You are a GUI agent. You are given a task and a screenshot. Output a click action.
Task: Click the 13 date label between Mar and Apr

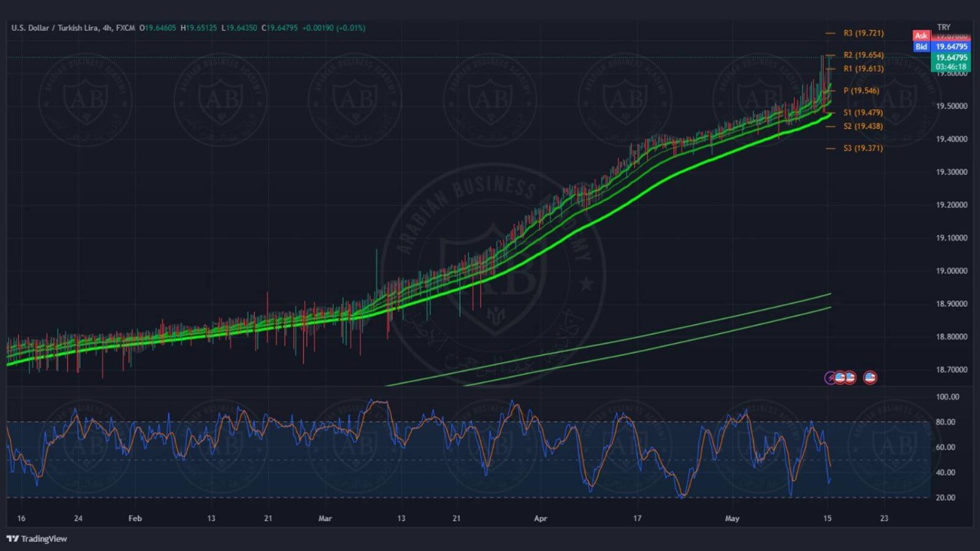[401, 518]
